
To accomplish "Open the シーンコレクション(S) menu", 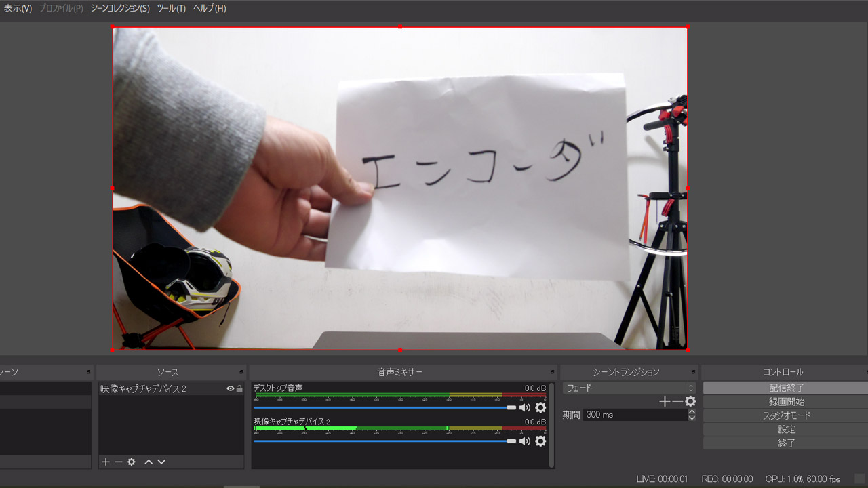I will pos(121,9).
